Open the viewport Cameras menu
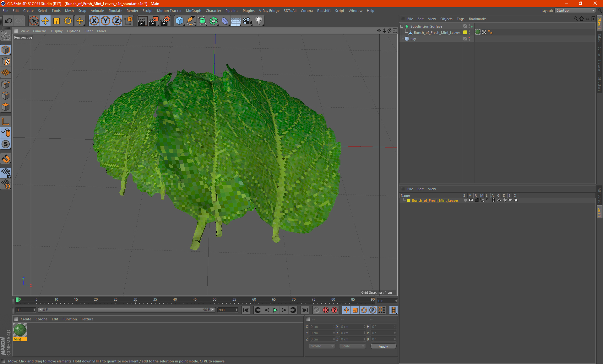 [40, 31]
